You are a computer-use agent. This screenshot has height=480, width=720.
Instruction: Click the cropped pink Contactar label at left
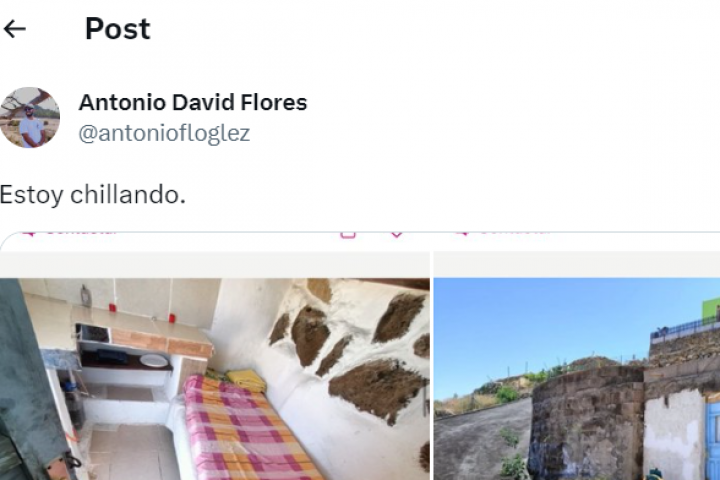pyautogui.click(x=69, y=233)
